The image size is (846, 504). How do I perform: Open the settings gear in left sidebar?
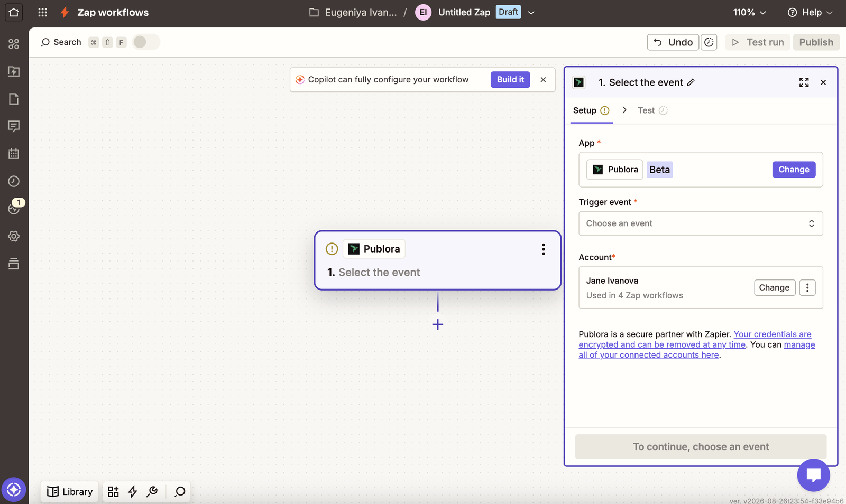click(14, 236)
